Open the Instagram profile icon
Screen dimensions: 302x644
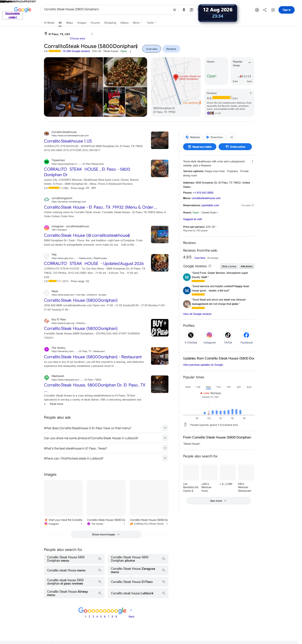(209, 335)
